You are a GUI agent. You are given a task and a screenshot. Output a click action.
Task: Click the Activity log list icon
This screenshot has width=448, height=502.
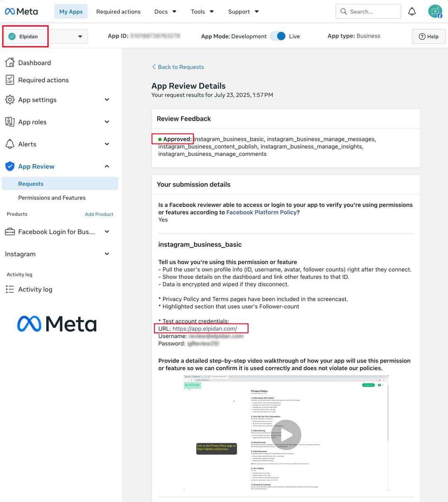[x=10, y=289]
